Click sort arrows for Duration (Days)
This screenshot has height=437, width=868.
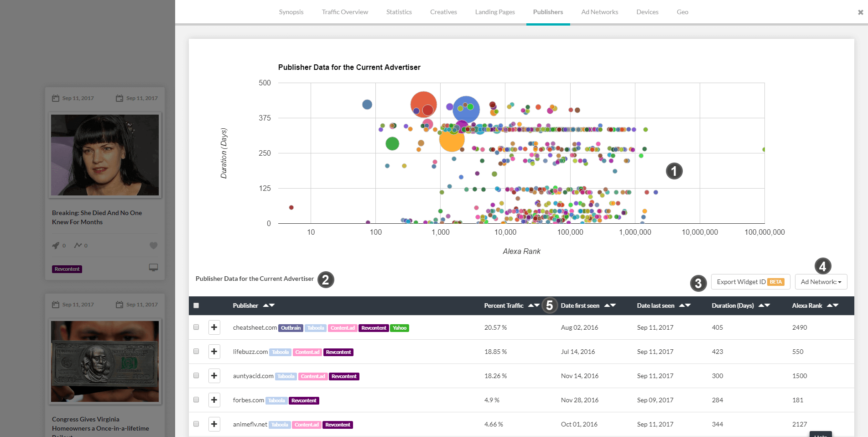(764, 305)
